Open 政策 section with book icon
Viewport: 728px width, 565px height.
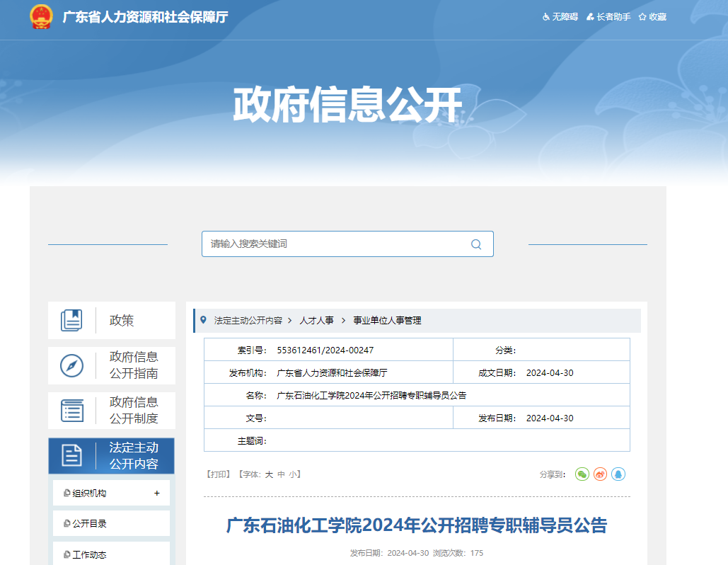[71, 321]
